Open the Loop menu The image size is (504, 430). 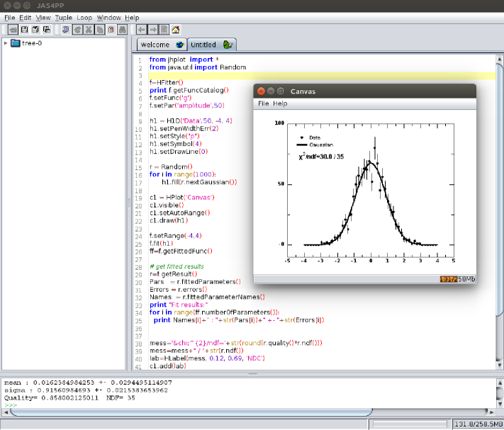[x=84, y=17]
